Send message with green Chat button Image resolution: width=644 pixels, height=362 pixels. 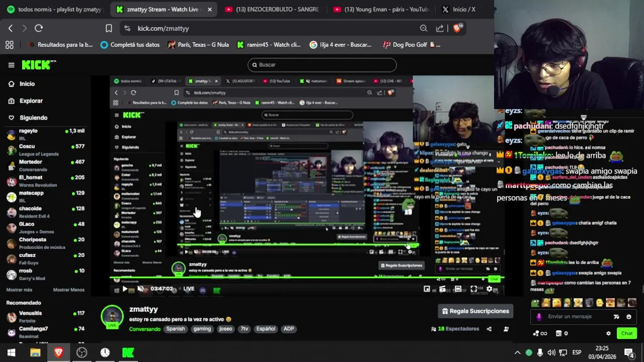click(627, 333)
